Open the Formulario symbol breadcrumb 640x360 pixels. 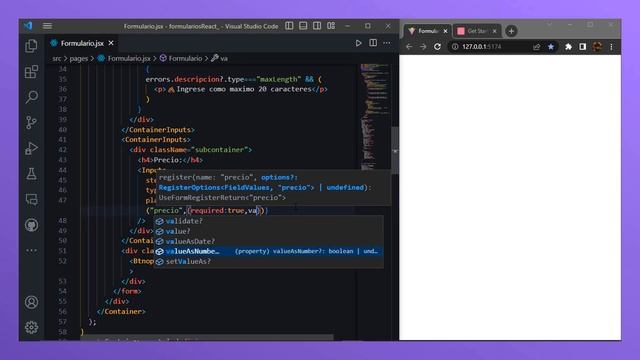pyautogui.click(x=181, y=58)
